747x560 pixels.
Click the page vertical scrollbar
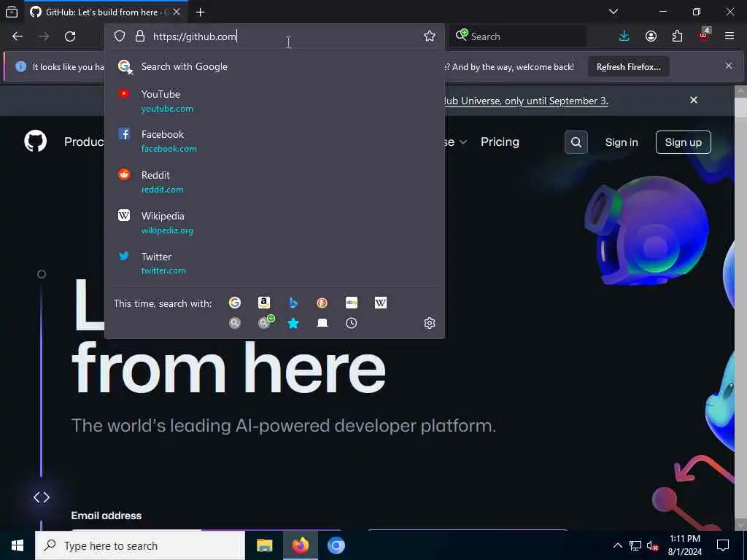point(740,307)
